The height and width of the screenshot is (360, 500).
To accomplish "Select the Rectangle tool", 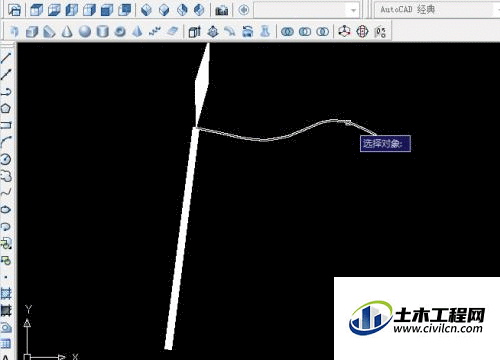I will click(x=6, y=125).
